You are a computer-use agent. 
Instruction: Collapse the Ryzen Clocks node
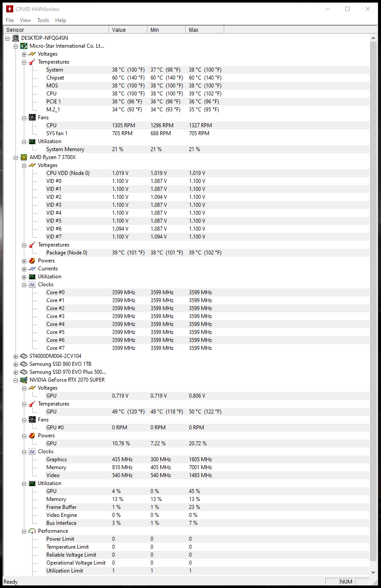24,285
